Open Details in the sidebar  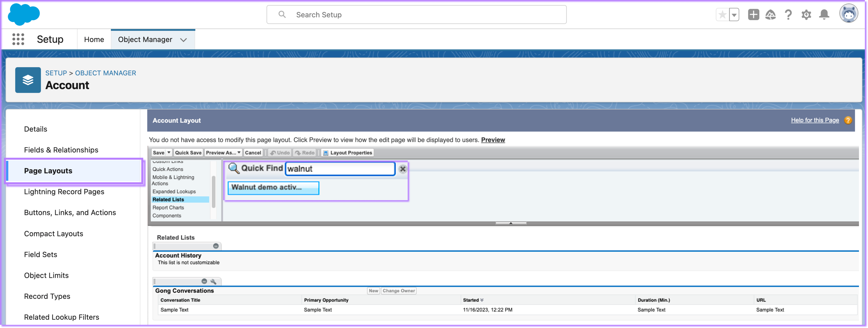tap(35, 129)
